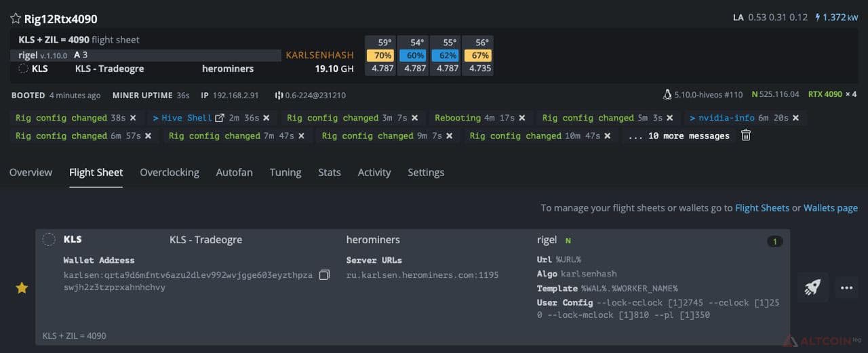868x353 pixels.
Task: Click the rig name Rig12Rtx4090
Action: pyautogui.click(x=60, y=18)
